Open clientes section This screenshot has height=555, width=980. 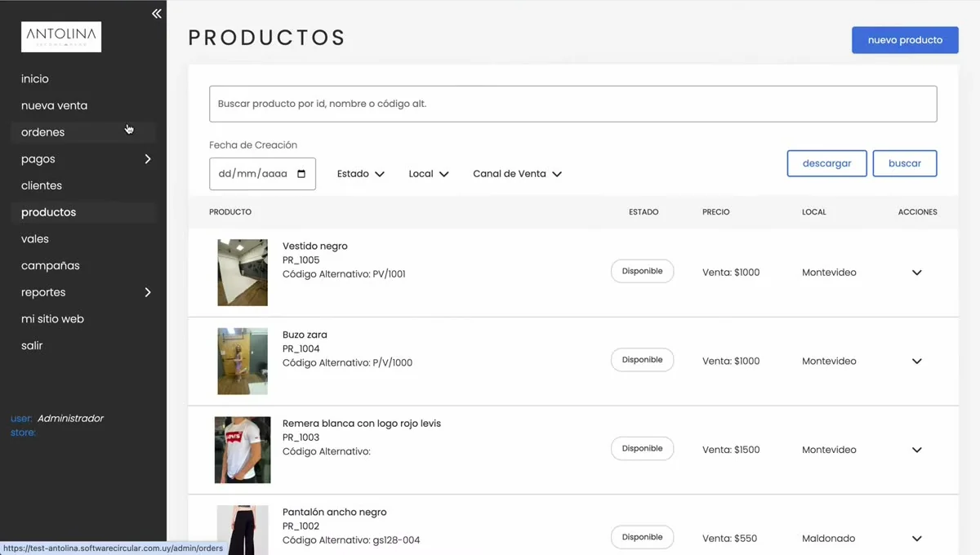point(42,185)
